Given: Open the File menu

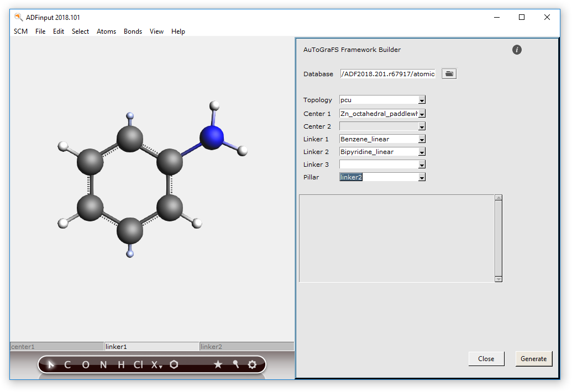Looking at the screenshot, I should pyautogui.click(x=40, y=31).
